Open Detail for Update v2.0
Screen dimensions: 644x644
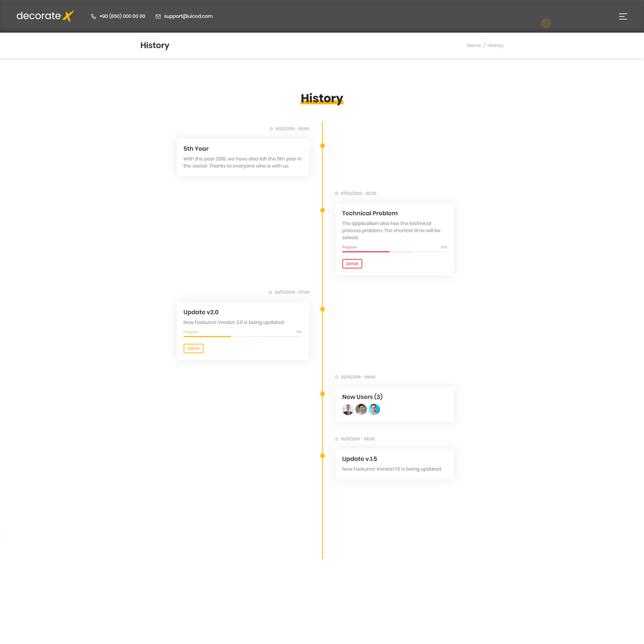tap(193, 348)
